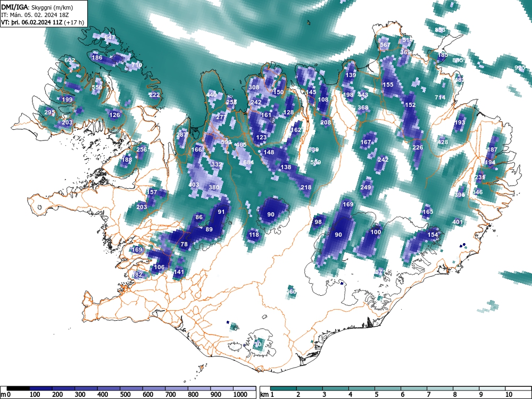Click the dark teal 1–2 km legend swatch
This screenshot has width=532, height=399.
point(284,388)
